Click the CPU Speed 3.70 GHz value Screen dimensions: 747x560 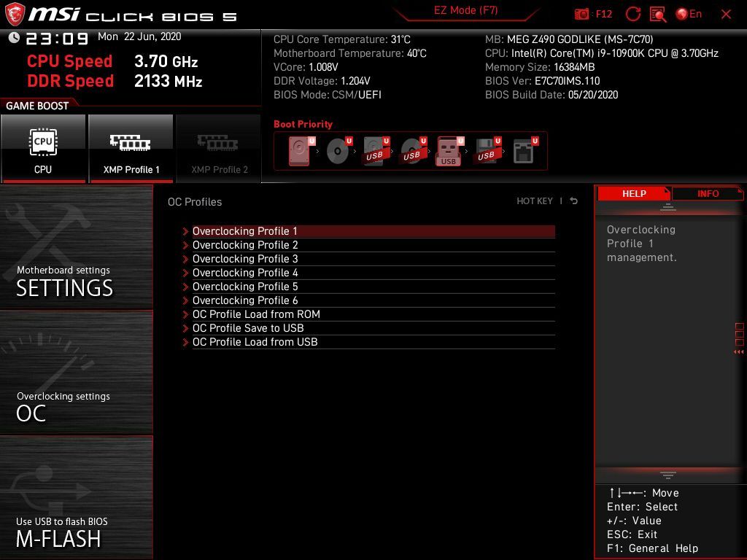pyautogui.click(x=166, y=61)
